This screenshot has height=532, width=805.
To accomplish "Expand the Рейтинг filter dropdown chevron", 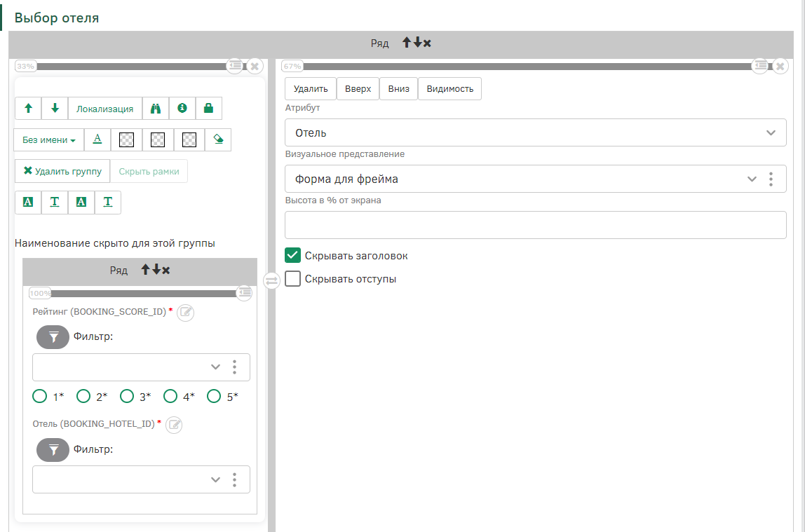I will [x=216, y=367].
